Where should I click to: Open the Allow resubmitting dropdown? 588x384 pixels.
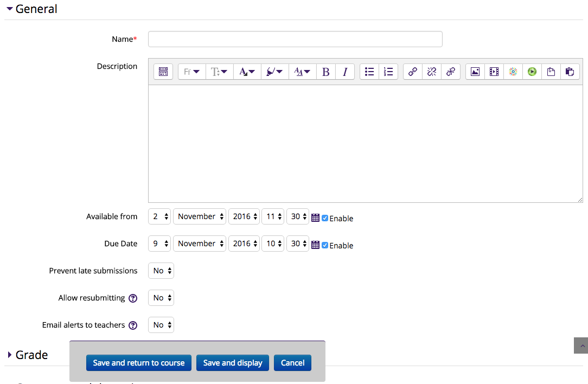pyautogui.click(x=161, y=298)
